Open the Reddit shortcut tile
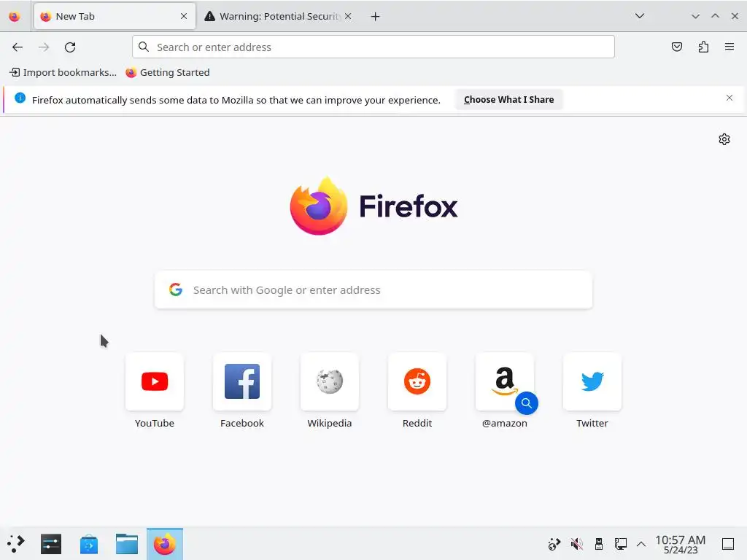 pyautogui.click(x=417, y=381)
